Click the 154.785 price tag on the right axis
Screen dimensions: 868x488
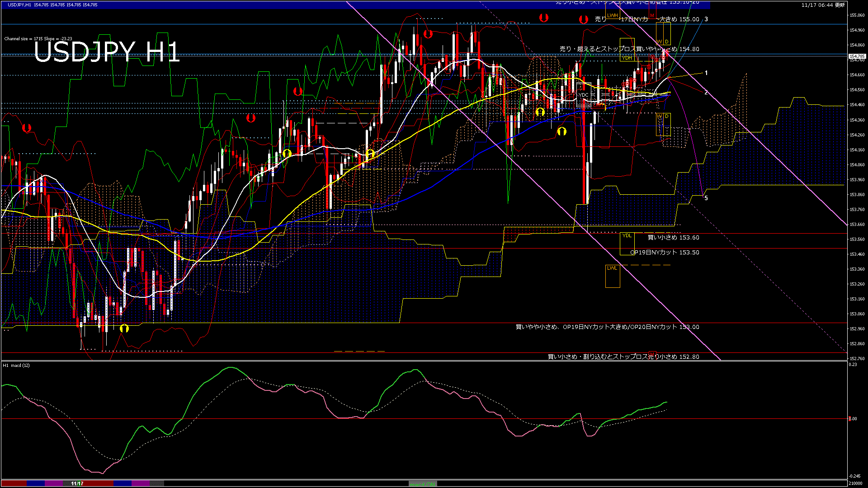pyautogui.click(x=857, y=56)
